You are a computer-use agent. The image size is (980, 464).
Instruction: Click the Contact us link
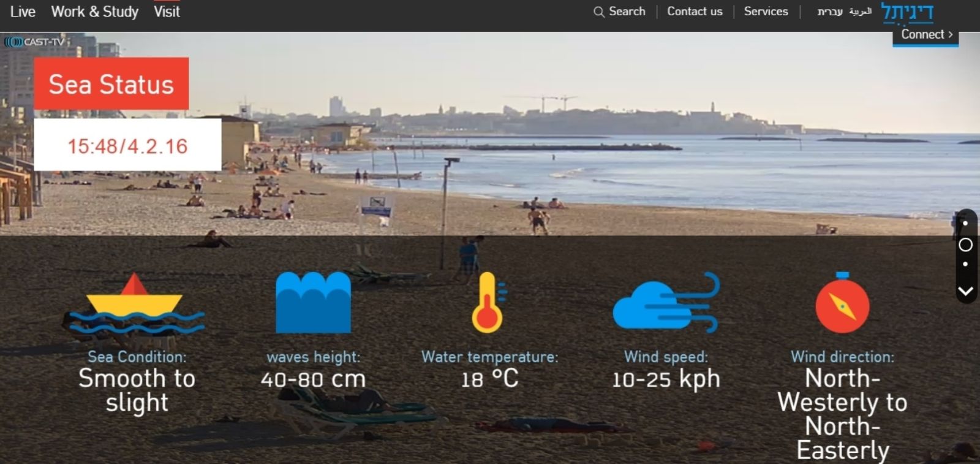695,12
